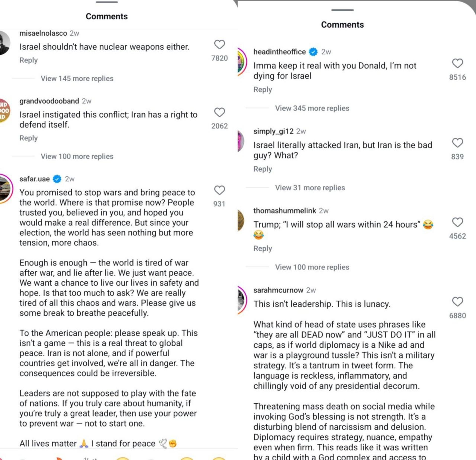Like misaelnolasco's nuclear weapons comment
This screenshot has height=460, width=476.
(x=219, y=45)
